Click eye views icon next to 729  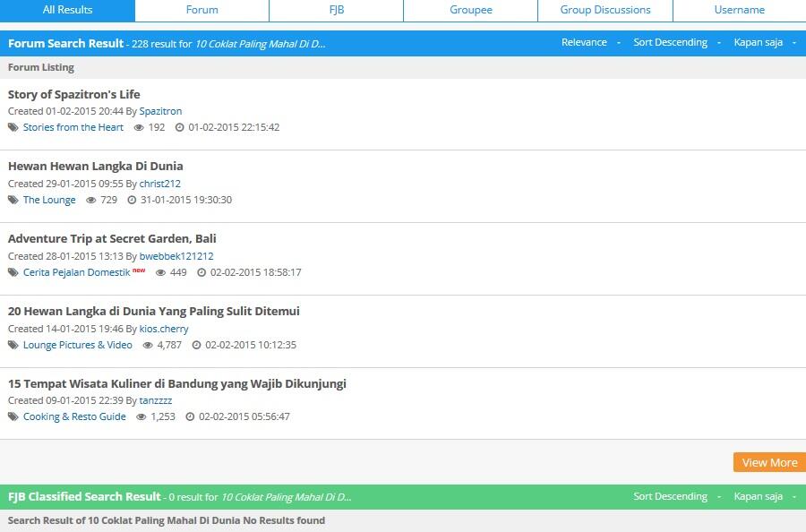click(x=91, y=200)
